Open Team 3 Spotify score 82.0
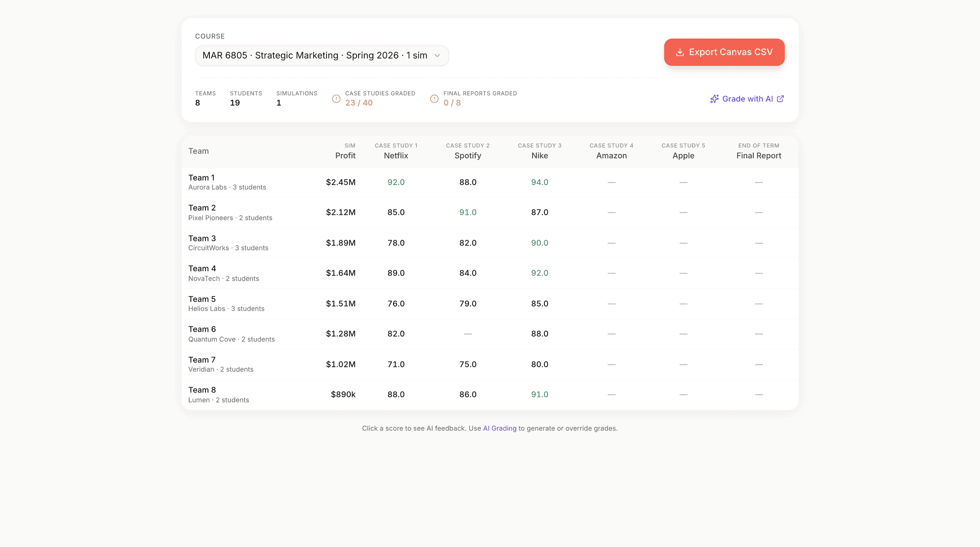 (x=468, y=243)
